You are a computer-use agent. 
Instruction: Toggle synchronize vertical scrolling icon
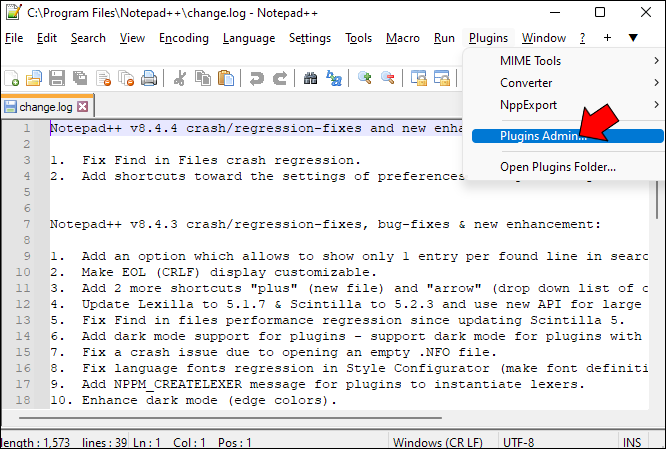pyautogui.click(x=419, y=78)
